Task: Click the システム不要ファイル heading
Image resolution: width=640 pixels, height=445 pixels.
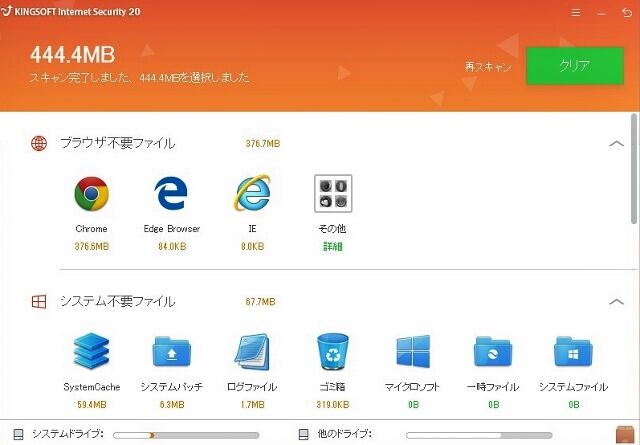Action: pos(118,302)
